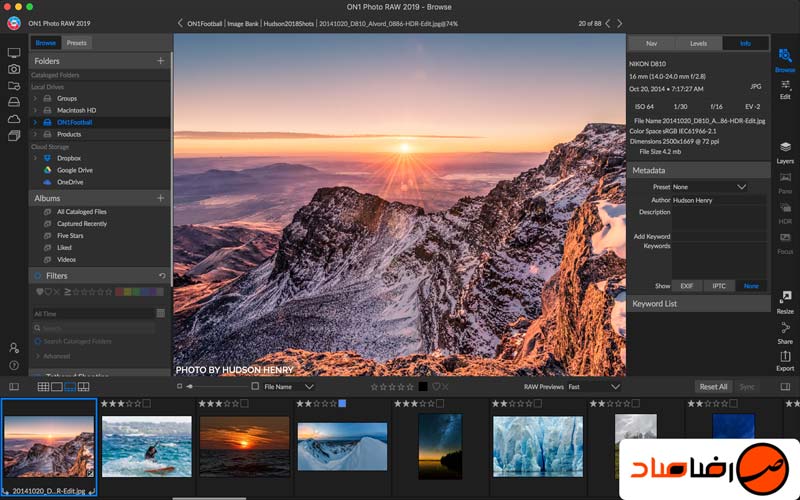Open the account icon at bottom left
The image size is (800, 500).
14,348
